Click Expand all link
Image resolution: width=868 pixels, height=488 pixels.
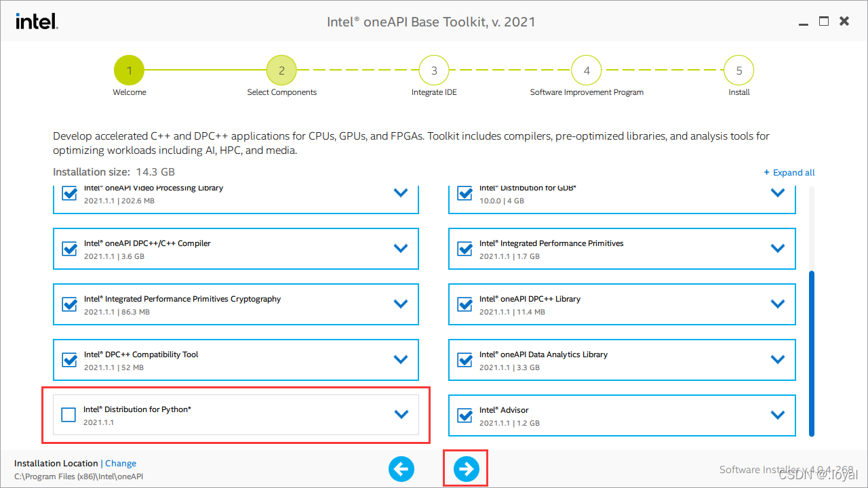[x=789, y=172]
